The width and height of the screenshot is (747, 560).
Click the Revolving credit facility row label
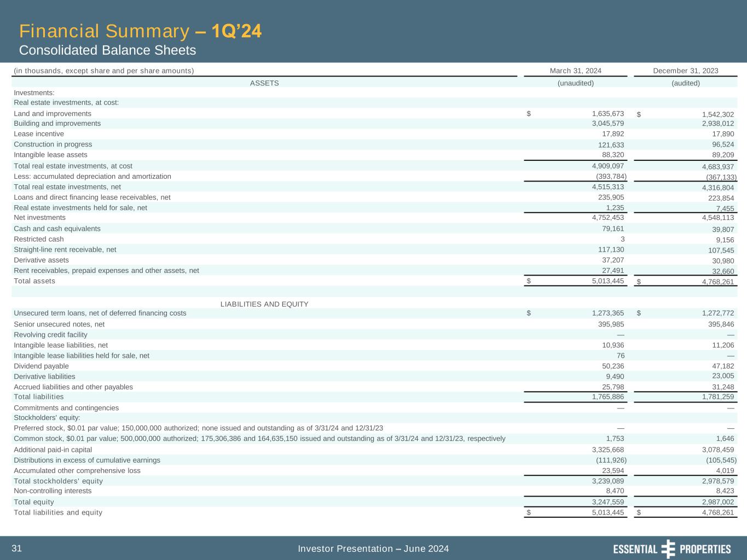pyautogui.click(x=50, y=335)
